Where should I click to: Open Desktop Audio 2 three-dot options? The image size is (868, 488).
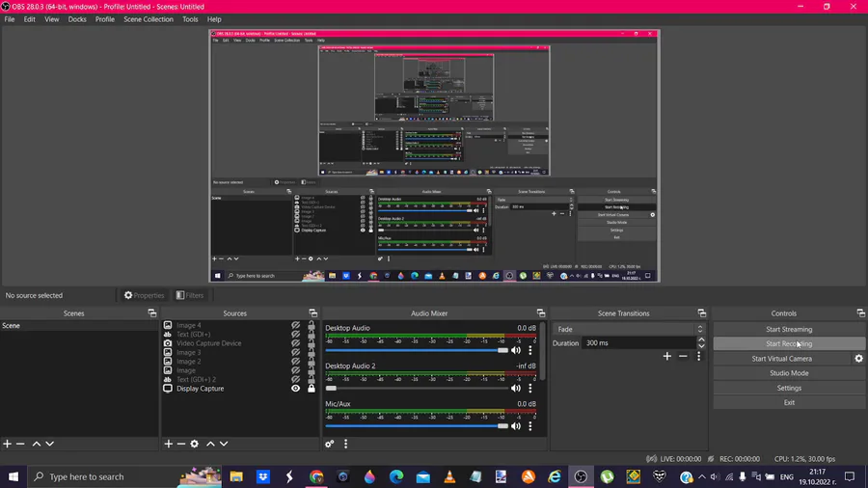(x=530, y=389)
